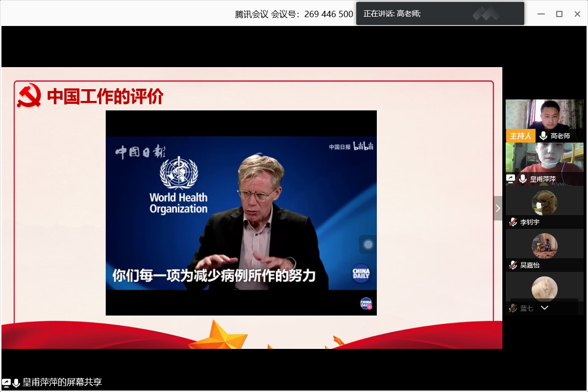Image resolution: width=588 pixels, height=392 pixels.
Task: Click 中国工作的评价 slide heading
Action: (105, 97)
